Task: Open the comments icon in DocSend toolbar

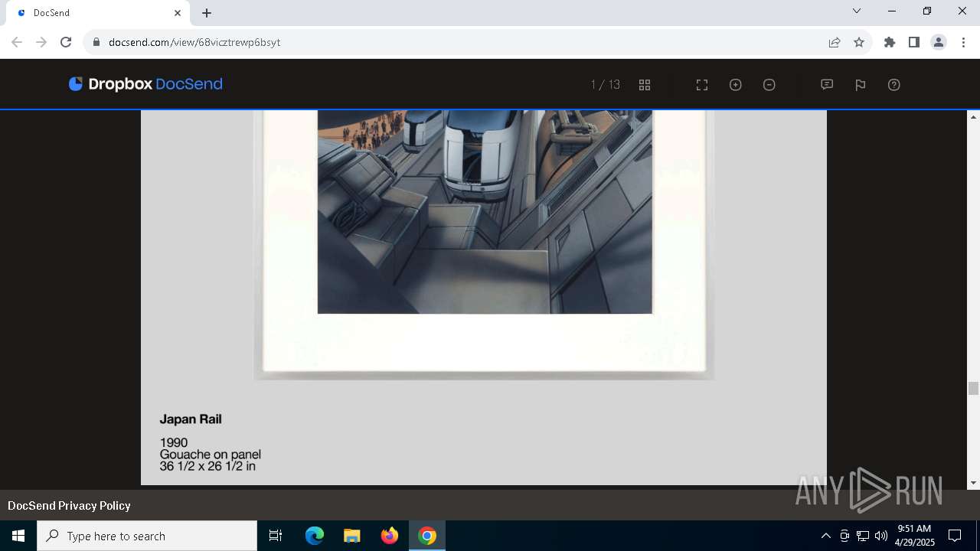Action: pos(827,85)
